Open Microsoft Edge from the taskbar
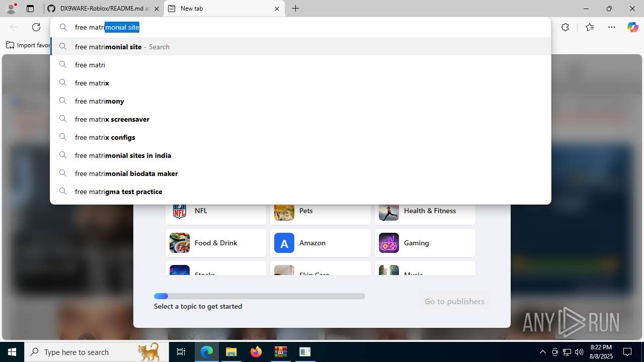Screen dimensions: 644x362 [x=207, y=352]
